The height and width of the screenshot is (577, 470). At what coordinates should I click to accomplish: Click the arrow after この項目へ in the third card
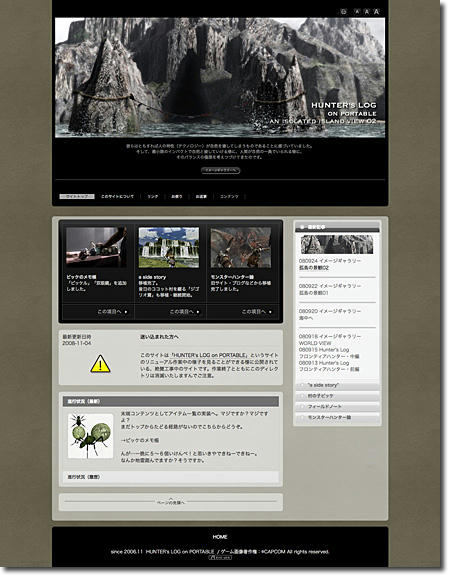coord(270,312)
